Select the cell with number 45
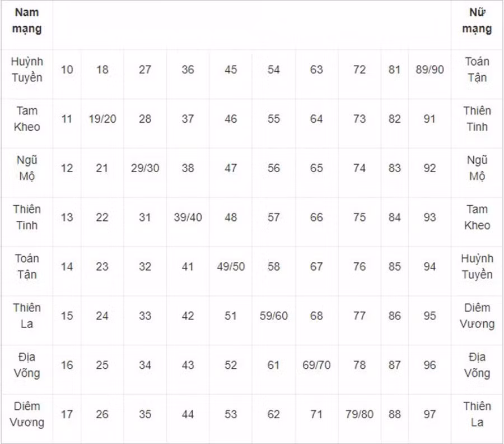Viewport: 504px width, 444px height. [x=231, y=70]
